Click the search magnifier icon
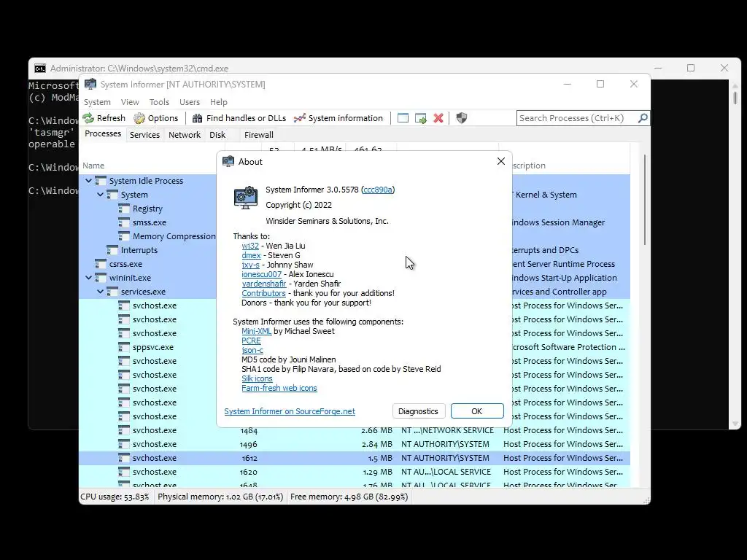747x560 pixels. point(643,117)
